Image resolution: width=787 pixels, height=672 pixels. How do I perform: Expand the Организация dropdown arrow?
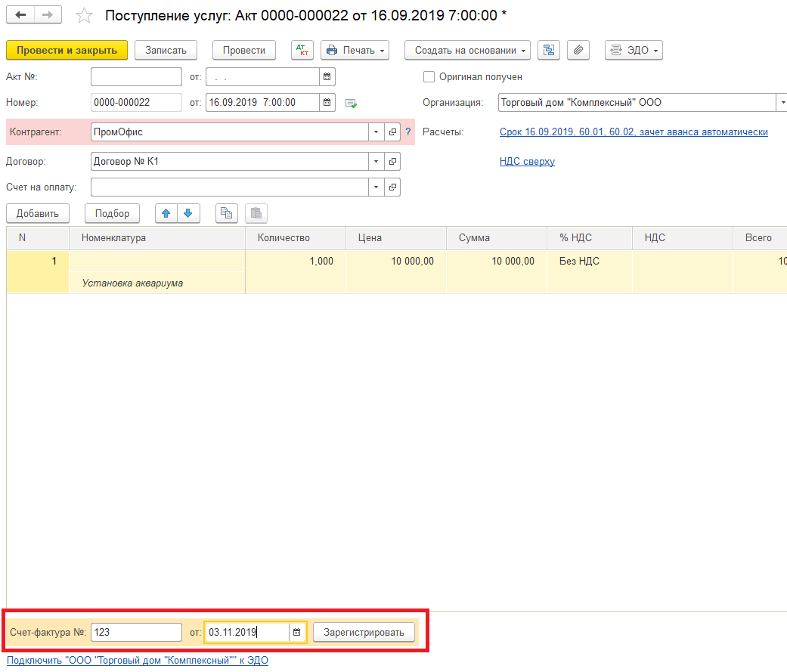(x=782, y=102)
